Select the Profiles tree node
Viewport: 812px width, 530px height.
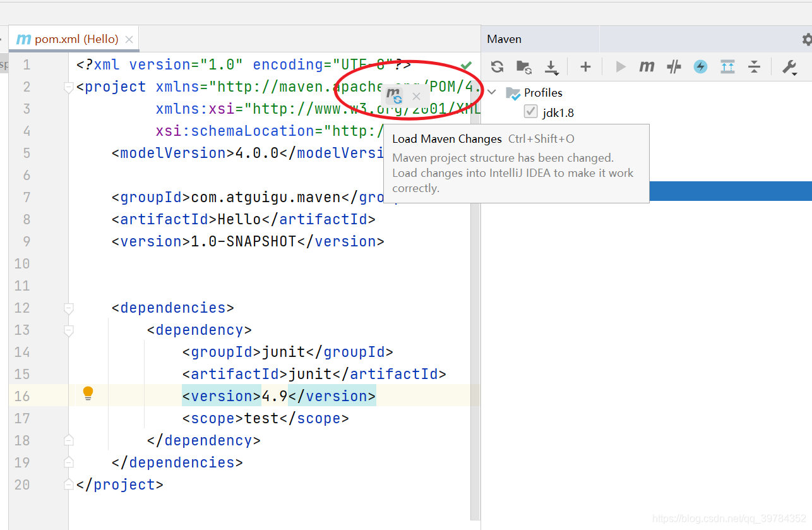click(543, 93)
